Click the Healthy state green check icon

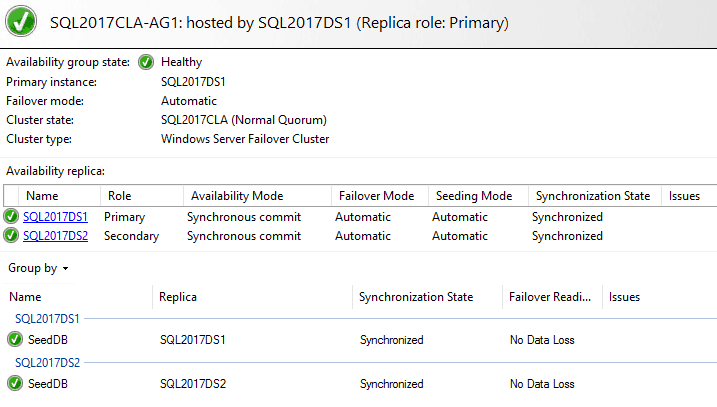tap(146, 62)
